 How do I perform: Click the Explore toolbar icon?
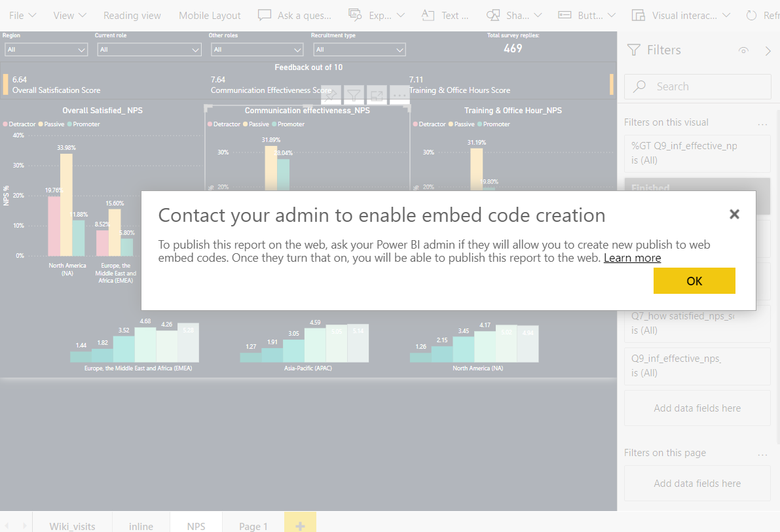tap(355, 16)
